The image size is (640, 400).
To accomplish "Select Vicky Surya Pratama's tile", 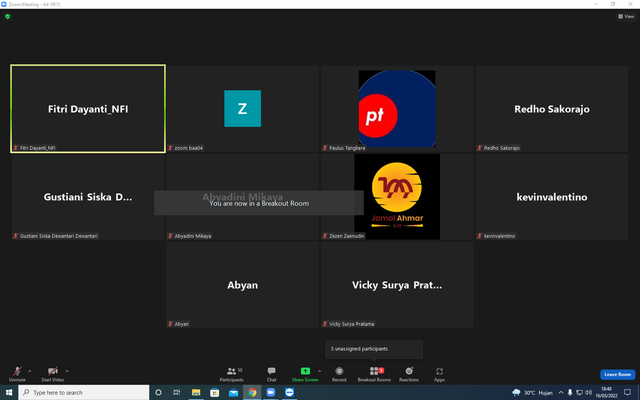I will 397,285.
